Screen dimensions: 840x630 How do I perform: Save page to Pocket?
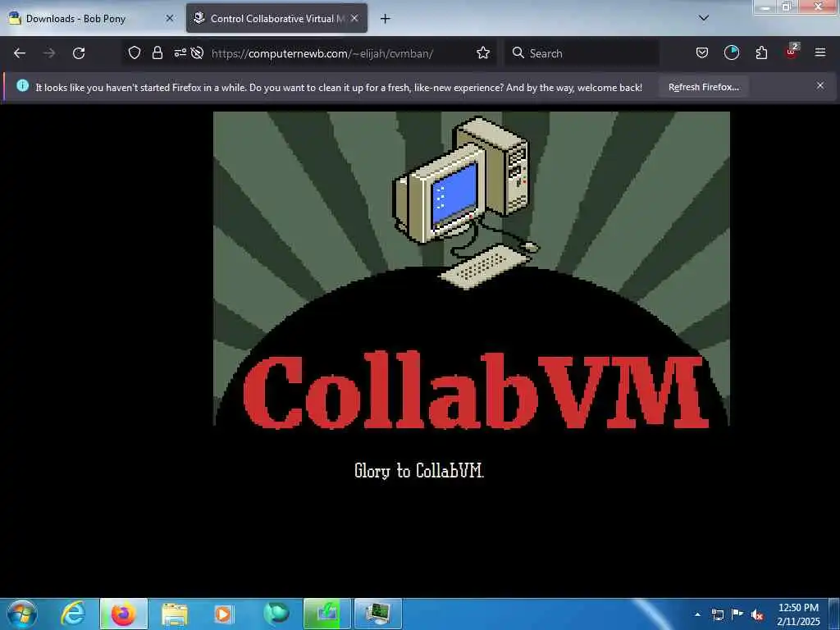702,52
